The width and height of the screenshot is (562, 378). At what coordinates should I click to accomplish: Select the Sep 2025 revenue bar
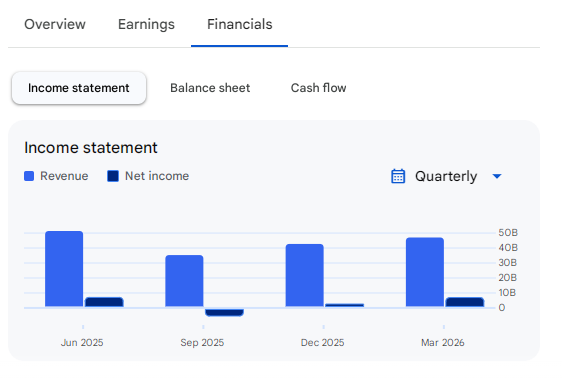point(184,281)
